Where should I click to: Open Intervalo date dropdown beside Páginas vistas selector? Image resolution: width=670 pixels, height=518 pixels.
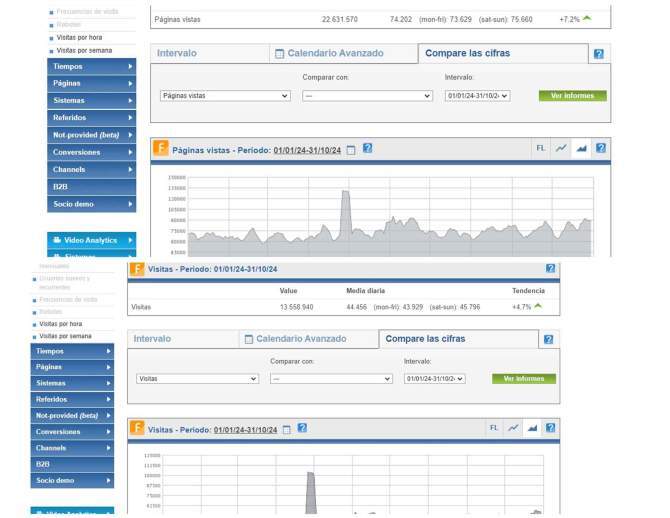[477, 96]
